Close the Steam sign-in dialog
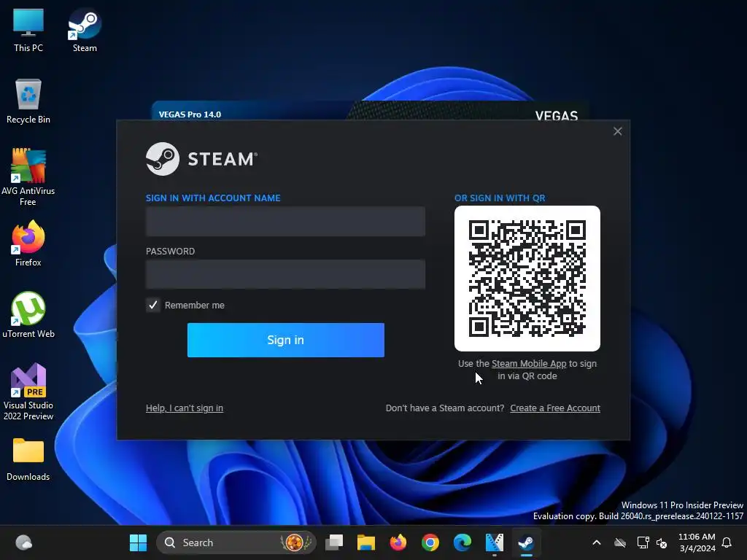The width and height of the screenshot is (747, 560). click(x=617, y=131)
